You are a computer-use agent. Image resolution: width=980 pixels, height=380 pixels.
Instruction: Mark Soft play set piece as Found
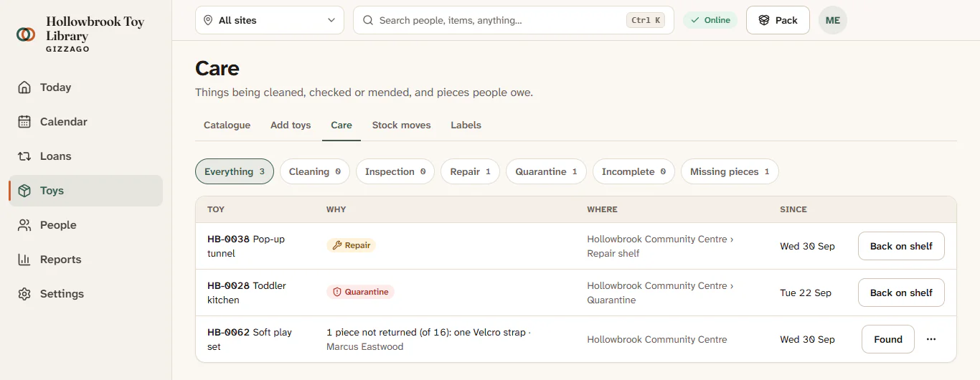[888, 339]
